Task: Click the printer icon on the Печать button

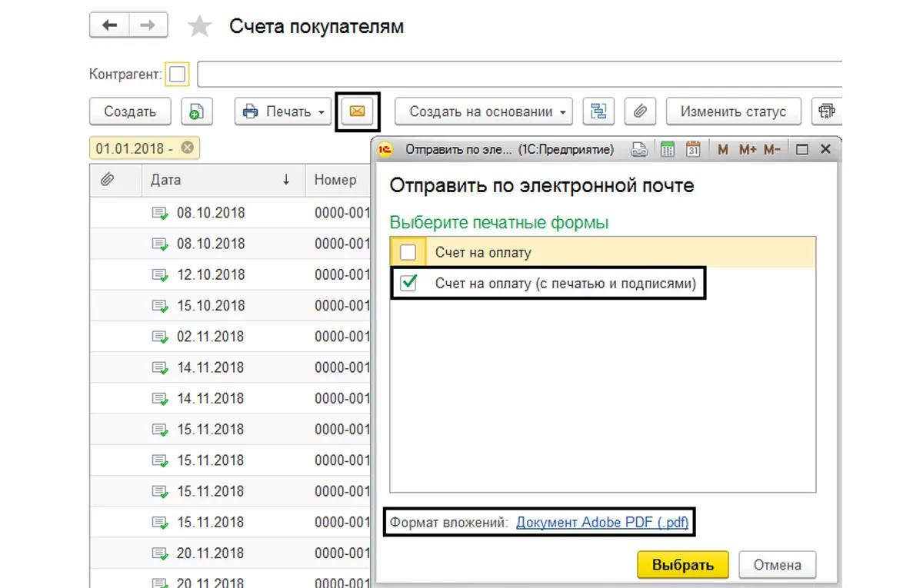Action: pos(251,111)
